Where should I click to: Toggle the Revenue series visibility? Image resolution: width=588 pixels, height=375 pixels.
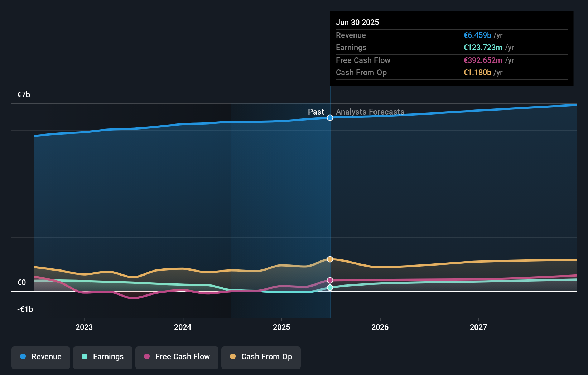pos(40,357)
